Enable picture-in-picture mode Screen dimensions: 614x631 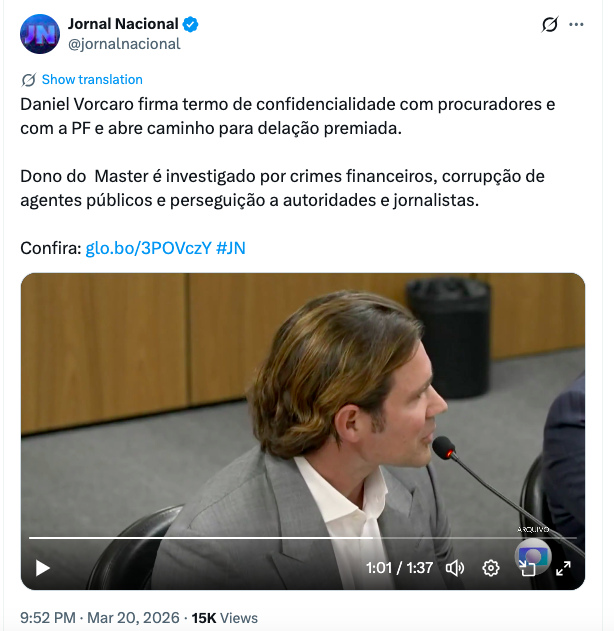[527, 568]
